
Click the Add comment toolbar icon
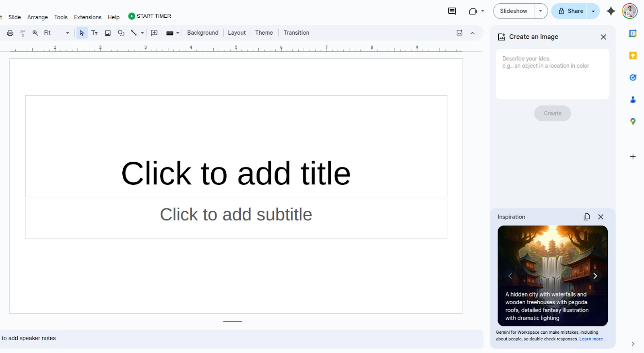(x=154, y=33)
